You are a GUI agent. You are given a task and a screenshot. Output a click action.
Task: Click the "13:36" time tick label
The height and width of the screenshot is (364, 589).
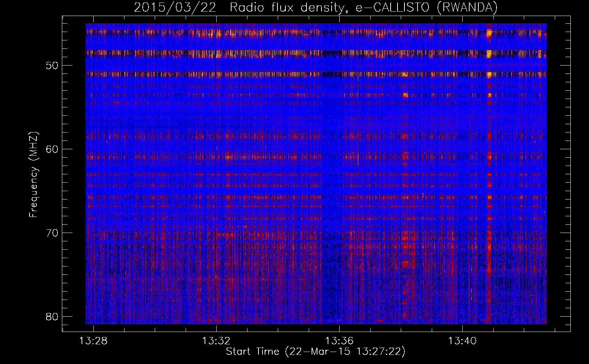tap(339, 341)
